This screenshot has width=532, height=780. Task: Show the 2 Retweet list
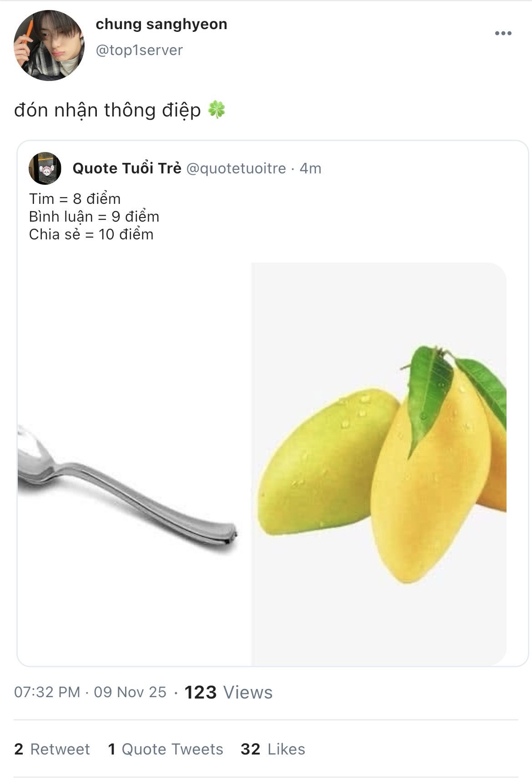tap(52, 749)
